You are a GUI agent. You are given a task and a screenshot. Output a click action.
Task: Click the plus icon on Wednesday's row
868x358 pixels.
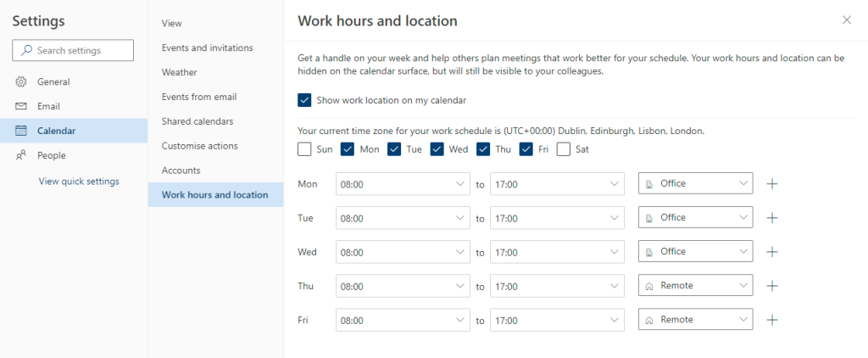[771, 252]
